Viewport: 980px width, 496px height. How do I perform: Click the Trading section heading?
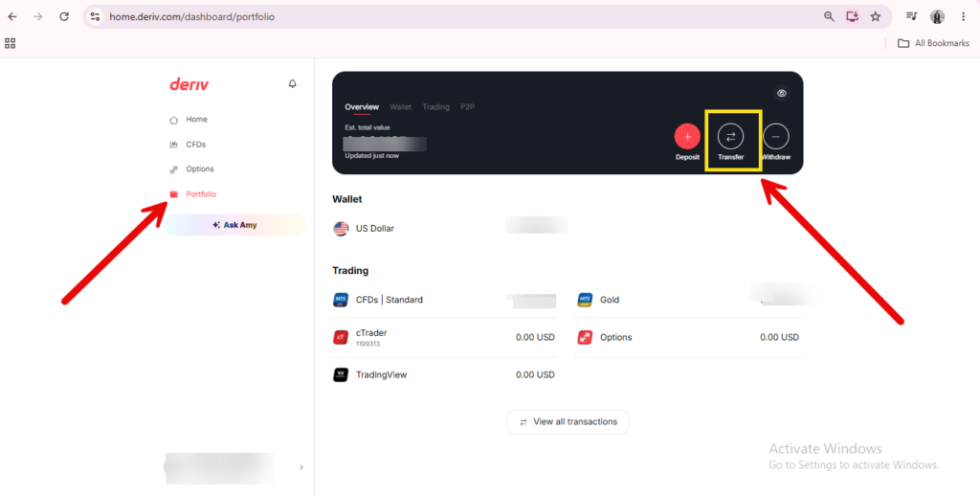tap(350, 271)
